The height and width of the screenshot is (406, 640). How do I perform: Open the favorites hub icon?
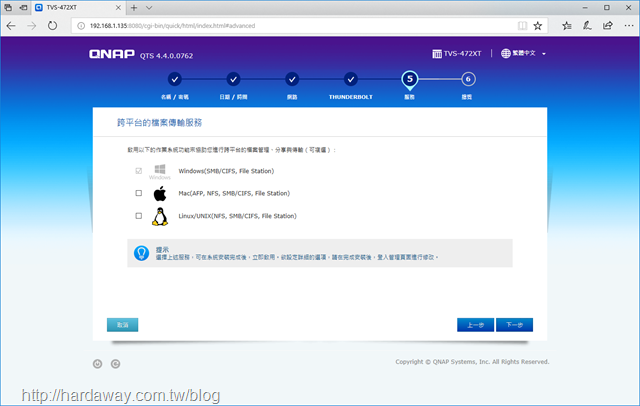(x=567, y=26)
